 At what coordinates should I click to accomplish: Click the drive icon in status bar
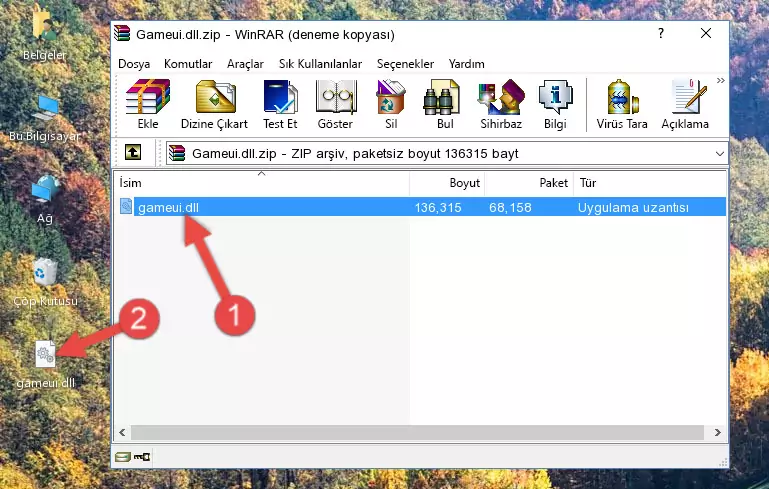point(122,457)
